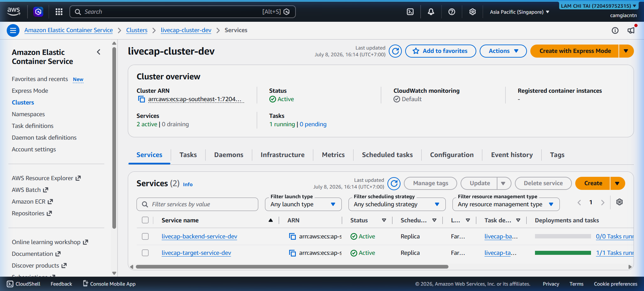Open the help question mark icon
Screen dimensions: 644x291
click(x=452, y=12)
